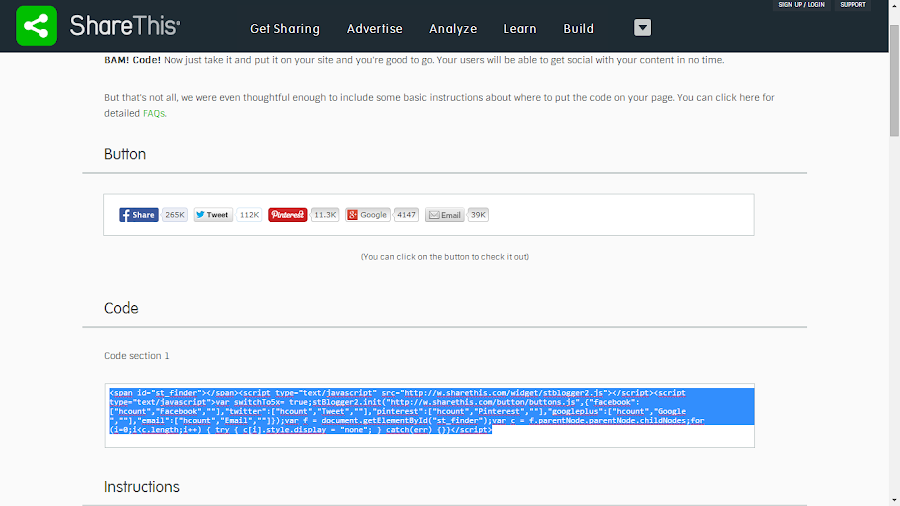
Task: Click the 4147 Google count bubble
Action: point(406,215)
